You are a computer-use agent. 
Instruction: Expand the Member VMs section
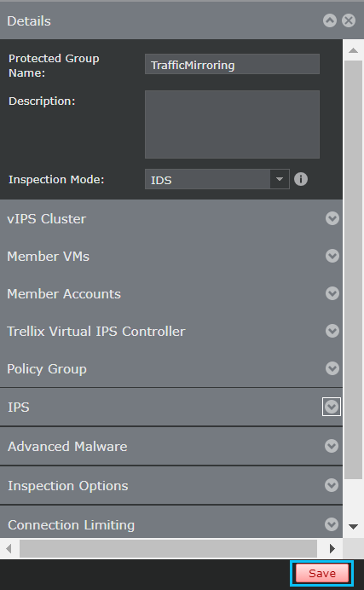[332, 256]
